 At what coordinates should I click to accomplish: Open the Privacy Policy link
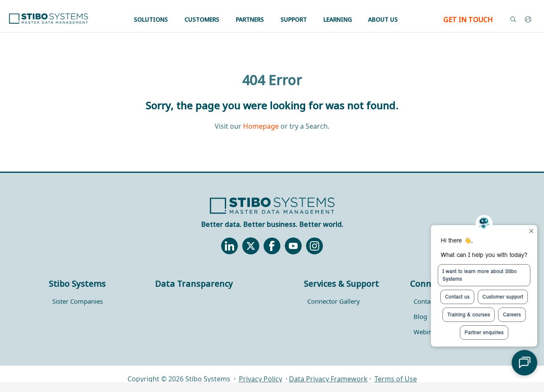point(261,379)
